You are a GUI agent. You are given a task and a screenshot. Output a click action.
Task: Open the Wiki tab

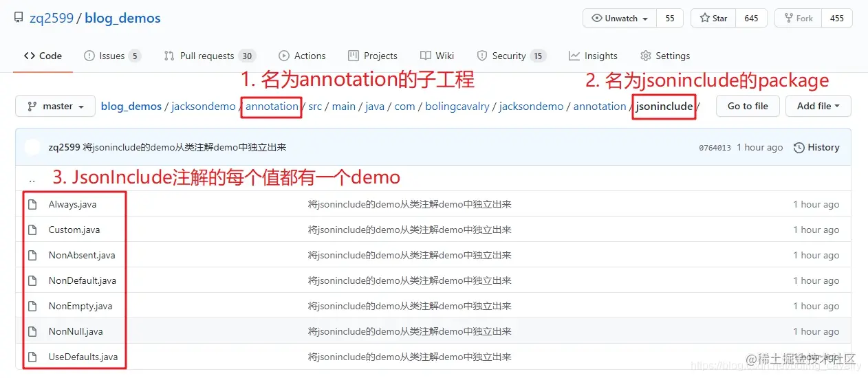point(437,56)
